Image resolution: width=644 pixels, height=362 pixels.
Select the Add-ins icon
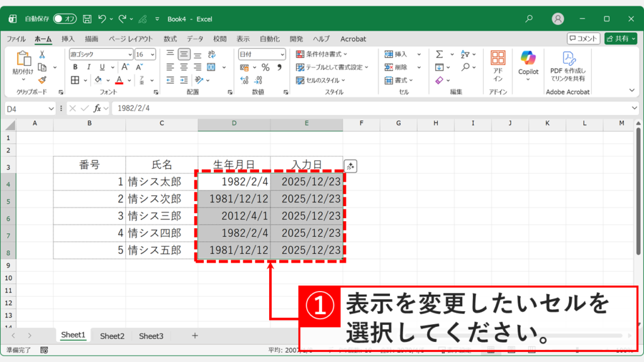pyautogui.click(x=498, y=60)
